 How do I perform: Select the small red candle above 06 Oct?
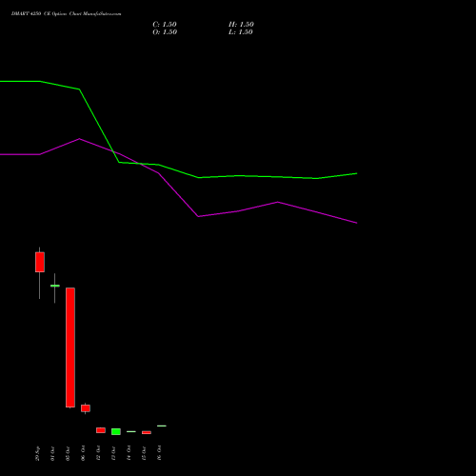[86, 408]
